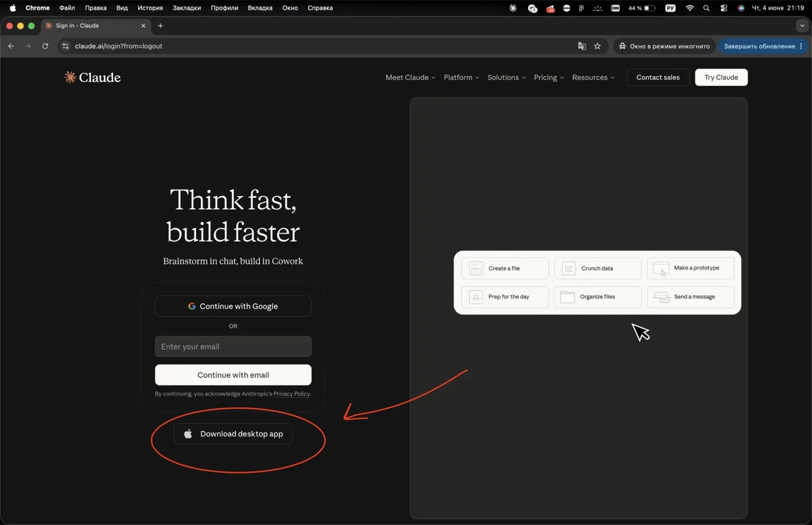Open the date and time Чт, 4 июня 21:19
This screenshot has height=525, width=812.
pyautogui.click(x=778, y=8)
